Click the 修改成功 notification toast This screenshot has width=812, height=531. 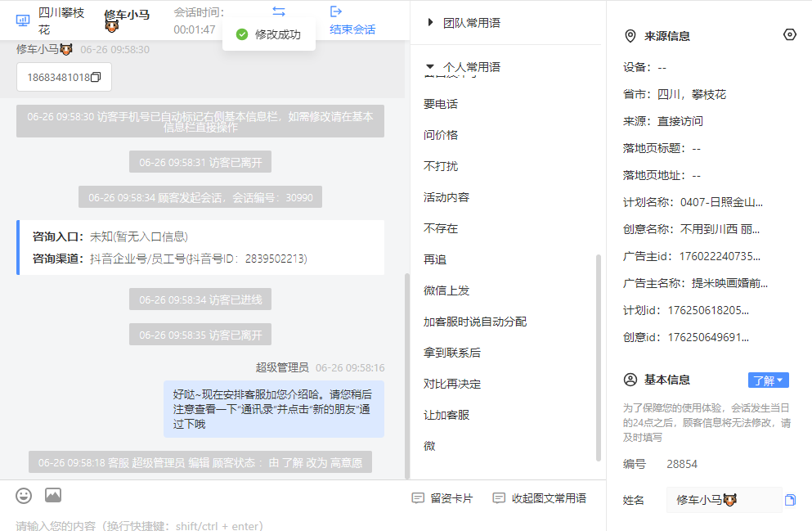269,34
